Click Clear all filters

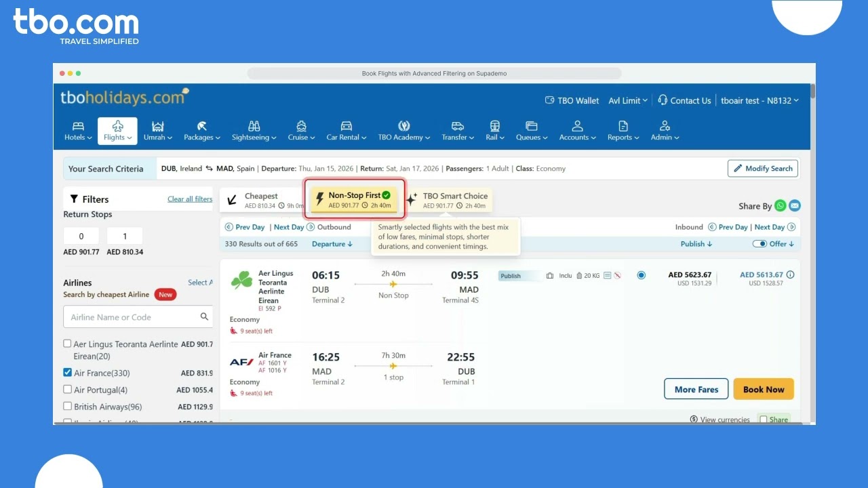point(190,199)
